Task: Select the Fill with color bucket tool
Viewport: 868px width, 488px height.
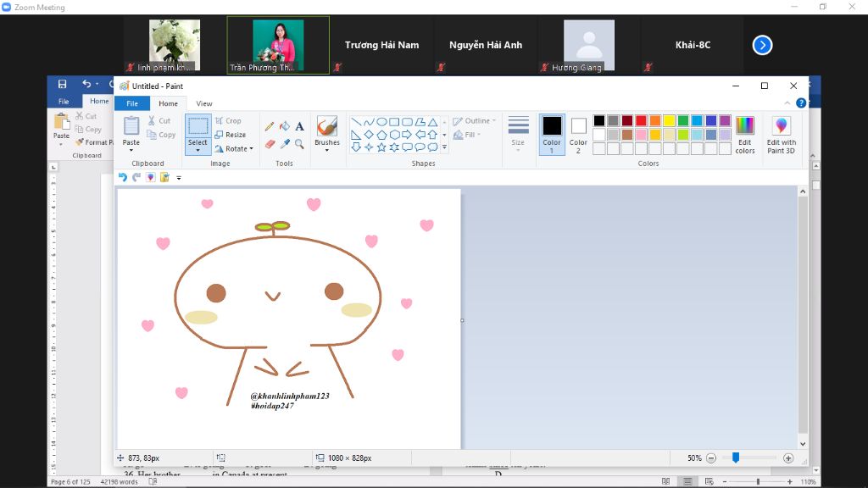Action: point(285,127)
